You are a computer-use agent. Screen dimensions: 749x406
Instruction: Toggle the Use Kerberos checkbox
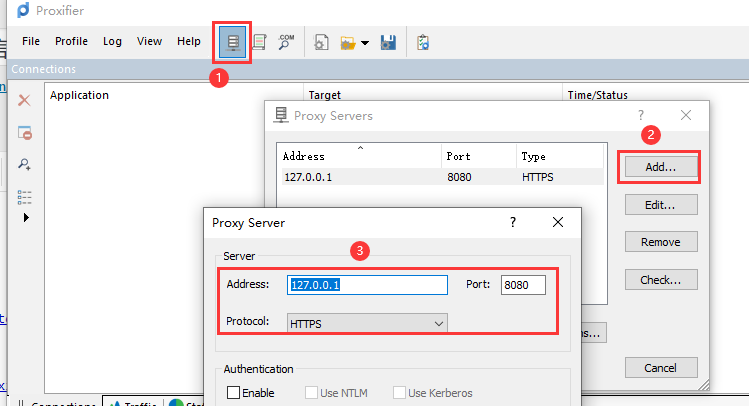click(399, 393)
